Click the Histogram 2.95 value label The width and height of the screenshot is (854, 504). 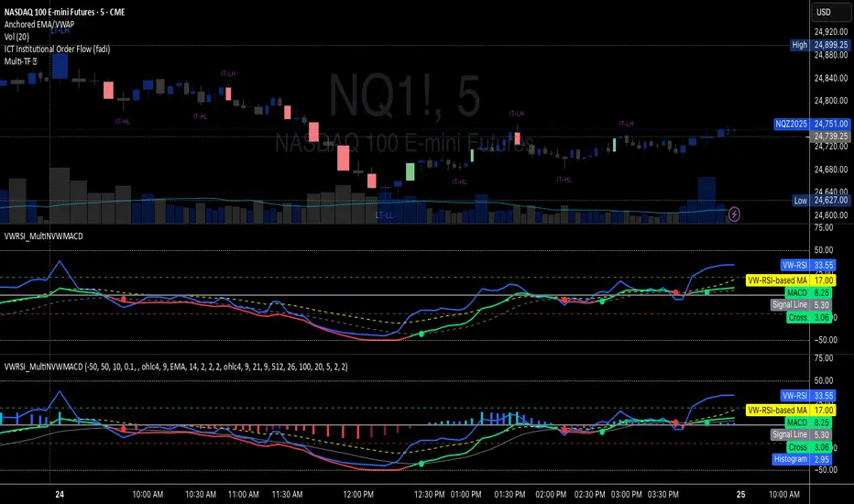[802, 459]
